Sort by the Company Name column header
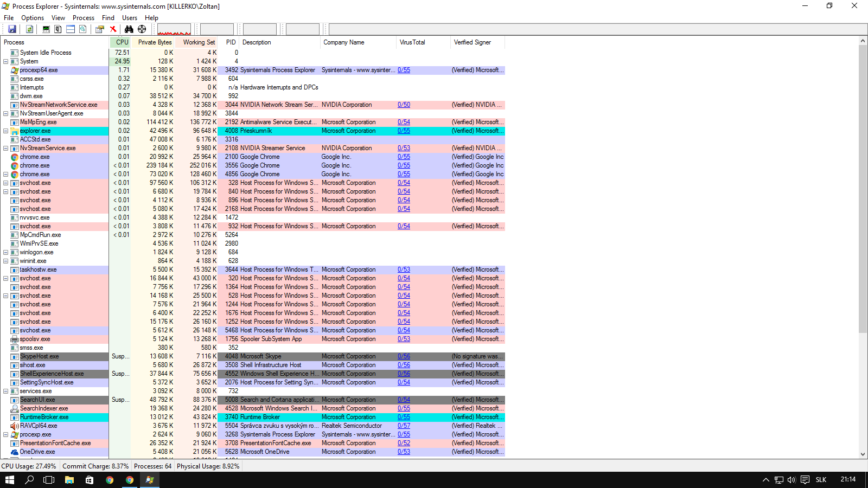The width and height of the screenshot is (868, 488). pos(358,42)
